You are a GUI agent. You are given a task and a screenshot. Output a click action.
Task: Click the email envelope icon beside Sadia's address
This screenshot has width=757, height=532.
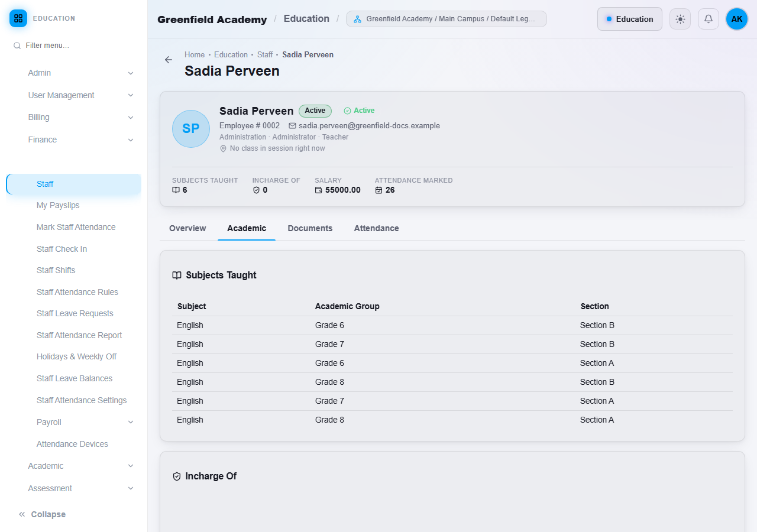[292, 126]
